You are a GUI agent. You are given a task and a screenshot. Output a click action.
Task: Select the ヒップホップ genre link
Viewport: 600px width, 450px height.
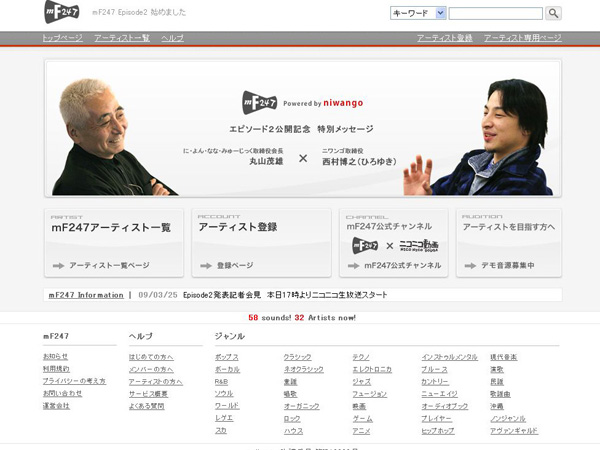(x=438, y=431)
